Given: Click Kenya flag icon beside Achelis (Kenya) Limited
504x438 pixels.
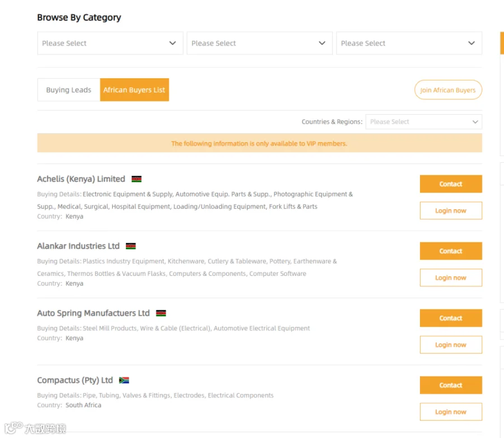Looking at the screenshot, I should pyautogui.click(x=137, y=179).
